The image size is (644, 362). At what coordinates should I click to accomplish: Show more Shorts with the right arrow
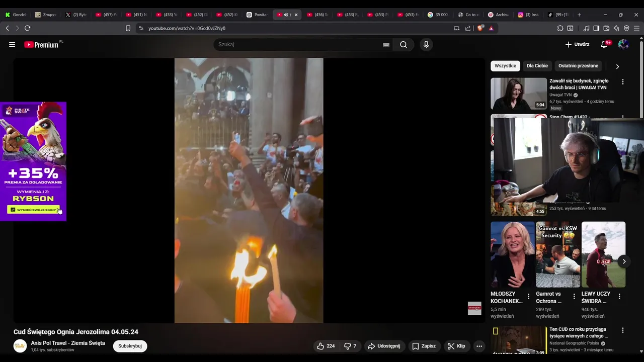pyautogui.click(x=624, y=261)
